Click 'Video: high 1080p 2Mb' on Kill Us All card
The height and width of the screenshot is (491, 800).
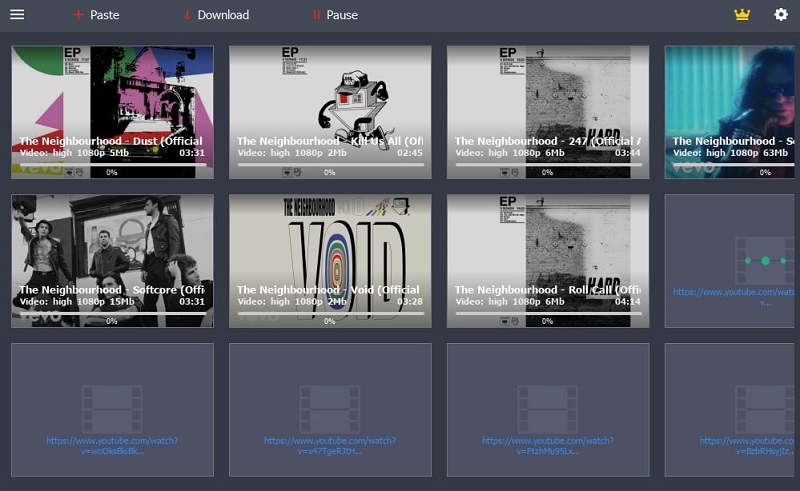tap(292, 153)
